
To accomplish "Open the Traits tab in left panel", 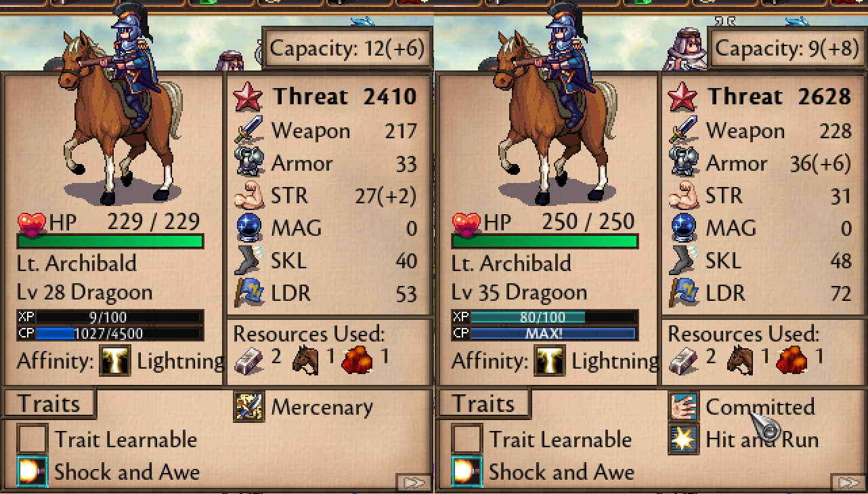I will pyautogui.click(x=50, y=404).
